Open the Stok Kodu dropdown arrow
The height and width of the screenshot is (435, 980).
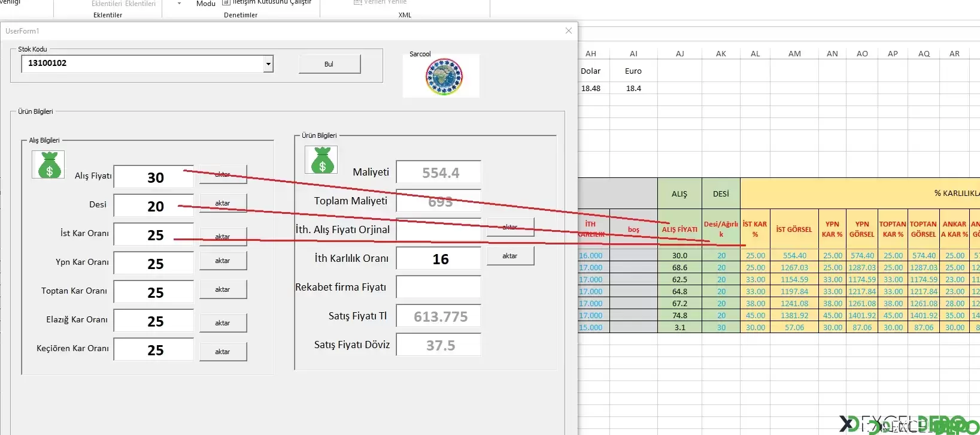[x=268, y=64]
